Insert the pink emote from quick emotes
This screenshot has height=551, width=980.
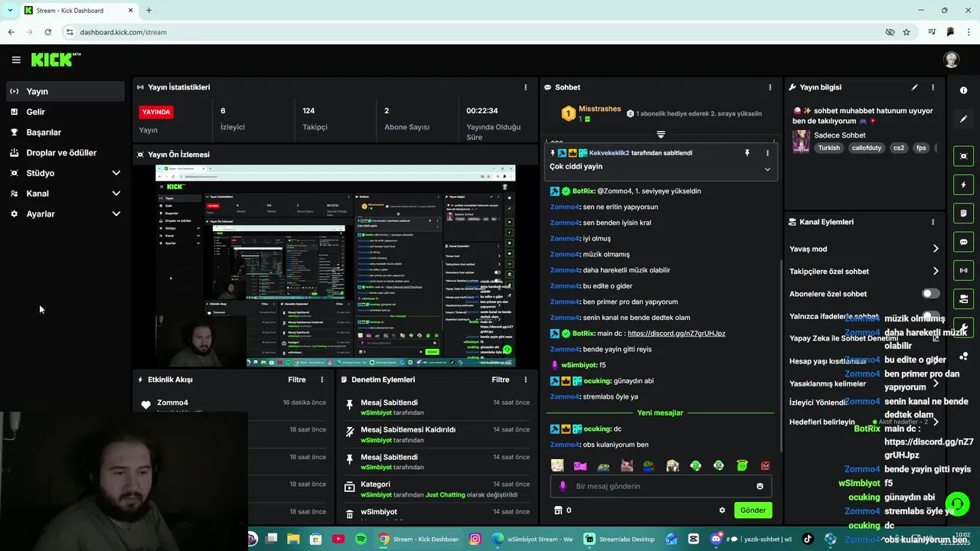coord(580,465)
